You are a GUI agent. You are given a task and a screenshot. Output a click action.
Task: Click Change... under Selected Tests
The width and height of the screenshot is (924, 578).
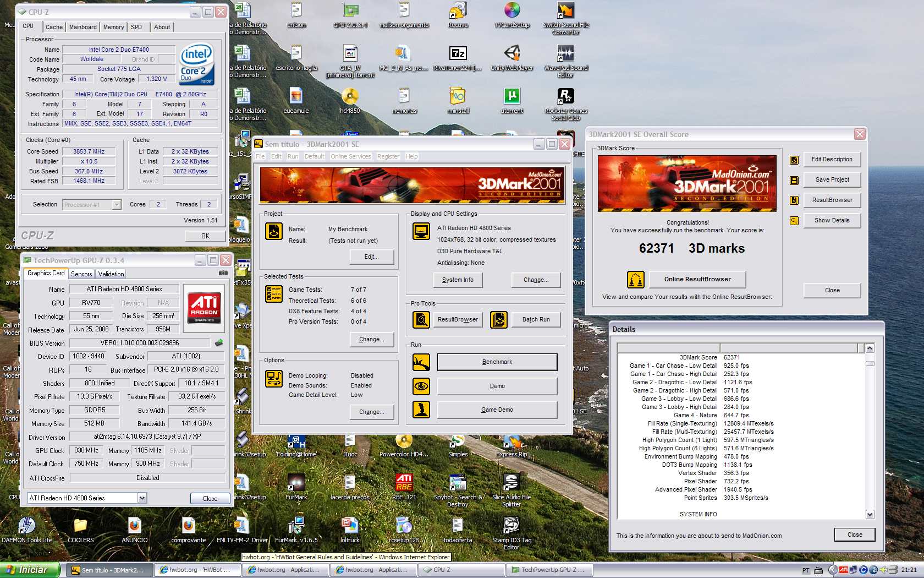point(372,340)
